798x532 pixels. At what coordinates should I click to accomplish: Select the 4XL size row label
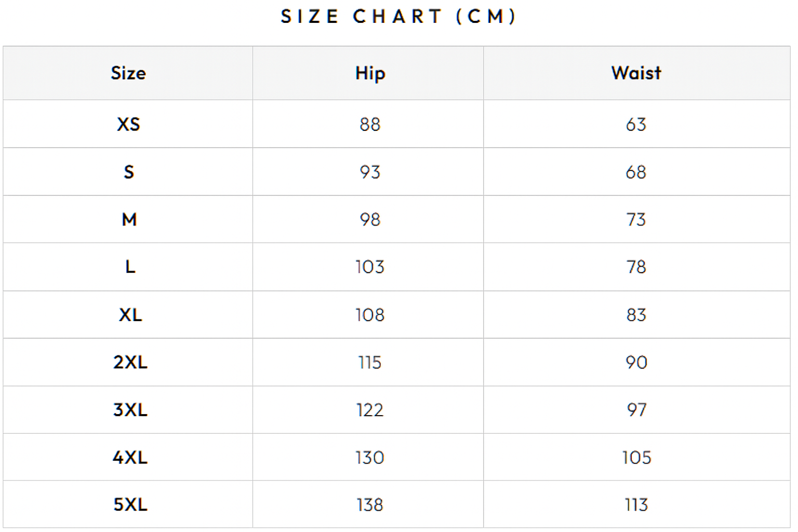[x=130, y=457]
